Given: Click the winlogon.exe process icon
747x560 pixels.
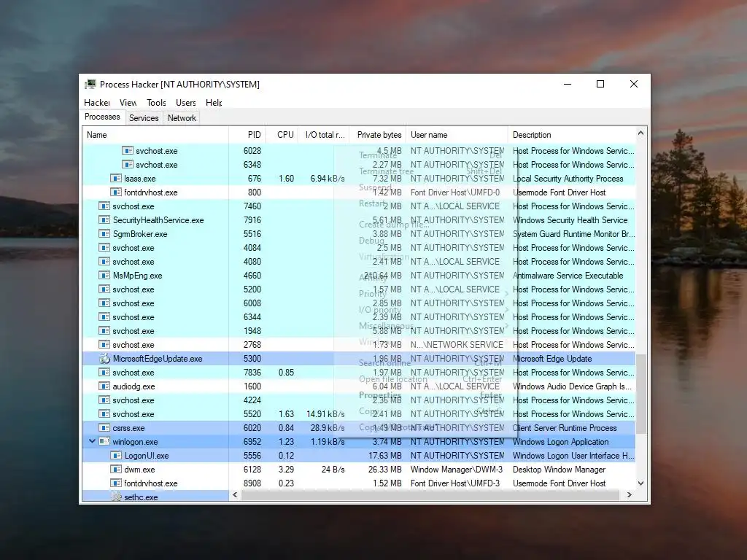Looking at the screenshot, I should pos(104,441).
